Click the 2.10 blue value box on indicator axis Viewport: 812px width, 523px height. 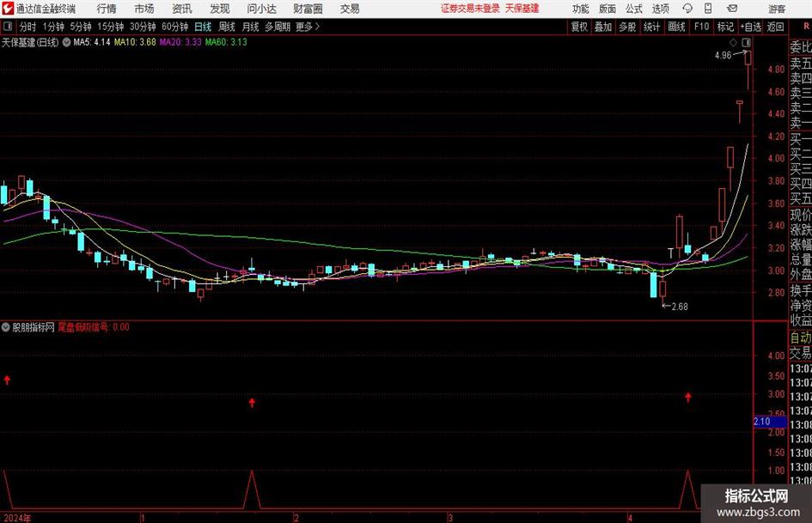770,422
